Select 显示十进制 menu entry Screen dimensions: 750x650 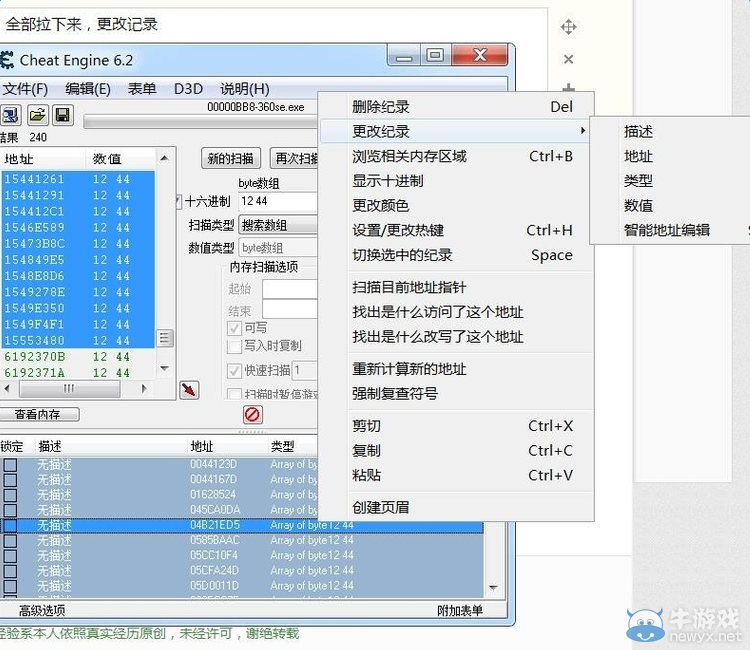(x=457, y=181)
